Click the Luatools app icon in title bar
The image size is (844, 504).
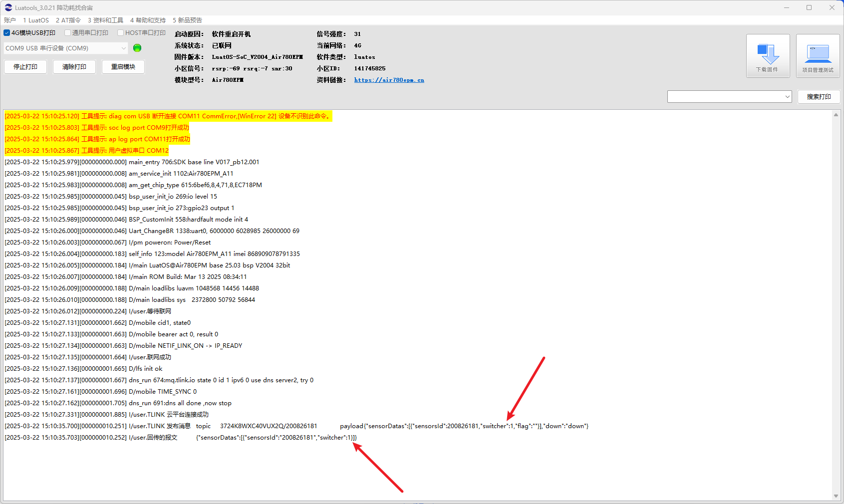(8, 7)
